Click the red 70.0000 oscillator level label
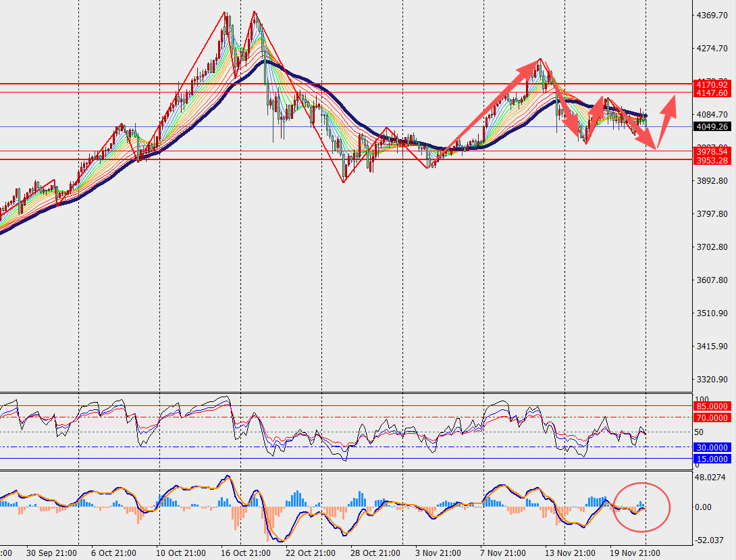The height and width of the screenshot is (560, 736). [x=712, y=418]
